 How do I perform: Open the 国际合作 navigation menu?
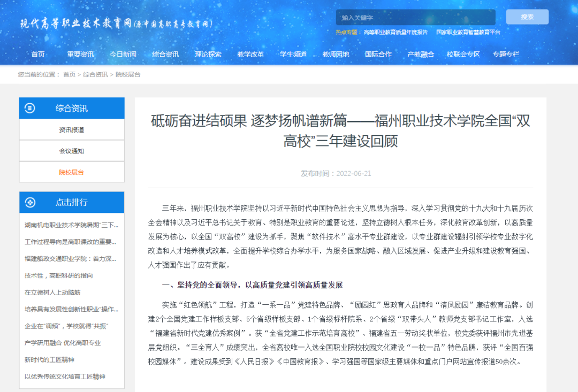point(378,54)
